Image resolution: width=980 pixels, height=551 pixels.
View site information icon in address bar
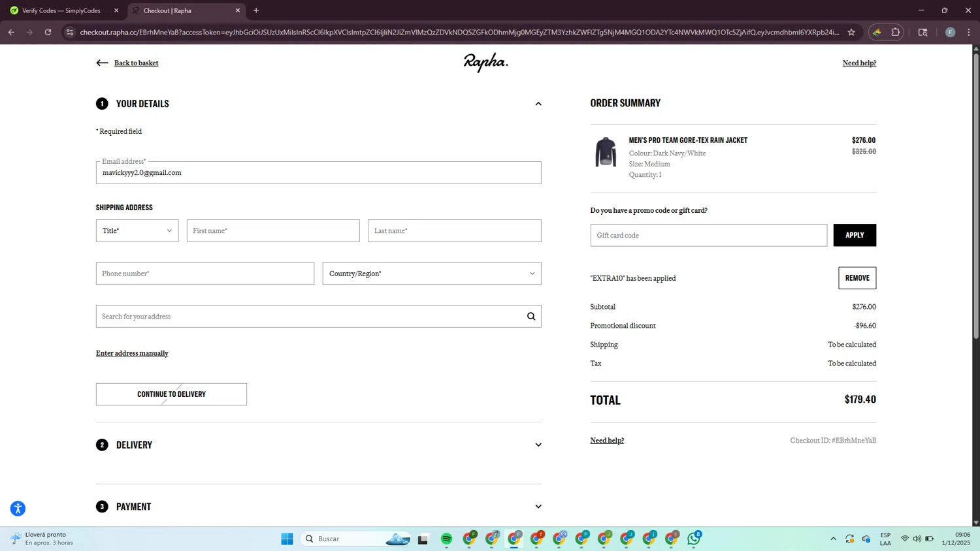[70, 32]
